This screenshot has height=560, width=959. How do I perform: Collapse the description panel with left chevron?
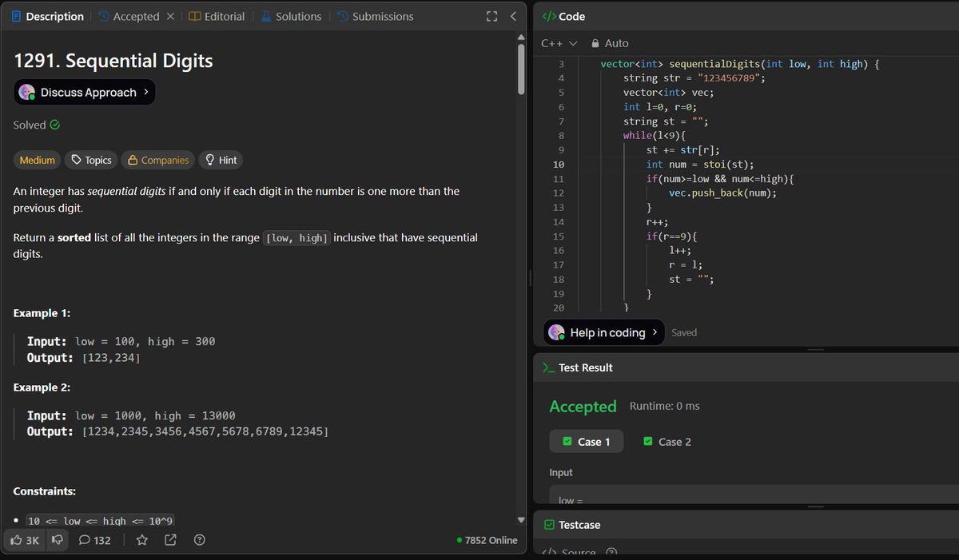(x=513, y=16)
